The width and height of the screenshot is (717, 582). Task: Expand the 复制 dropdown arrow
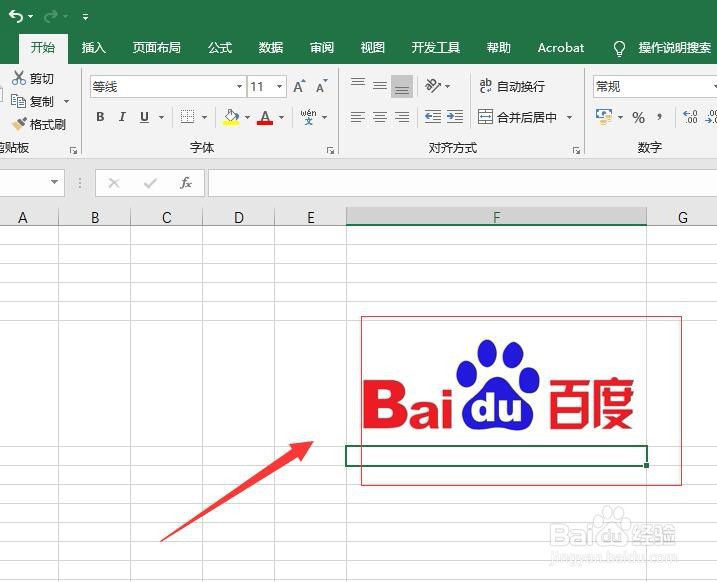(66, 101)
